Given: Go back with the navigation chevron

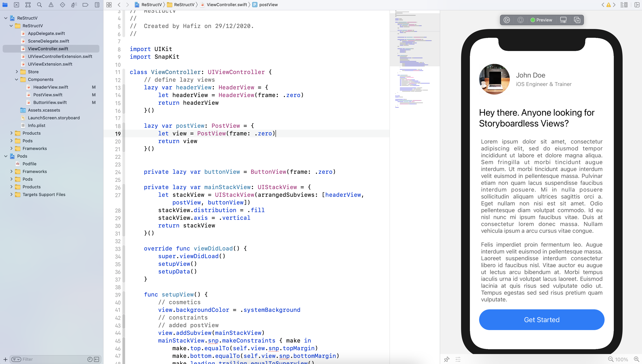Looking at the screenshot, I should [x=119, y=5].
